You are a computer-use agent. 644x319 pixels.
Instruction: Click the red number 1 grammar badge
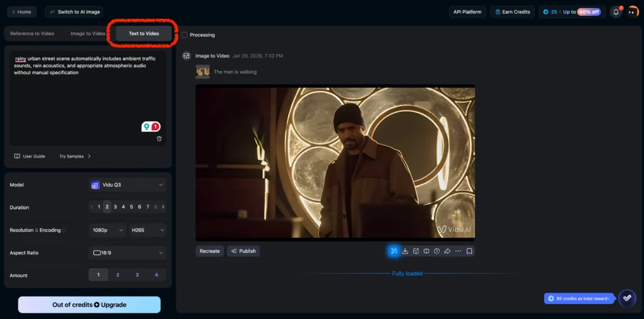[155, 127]
